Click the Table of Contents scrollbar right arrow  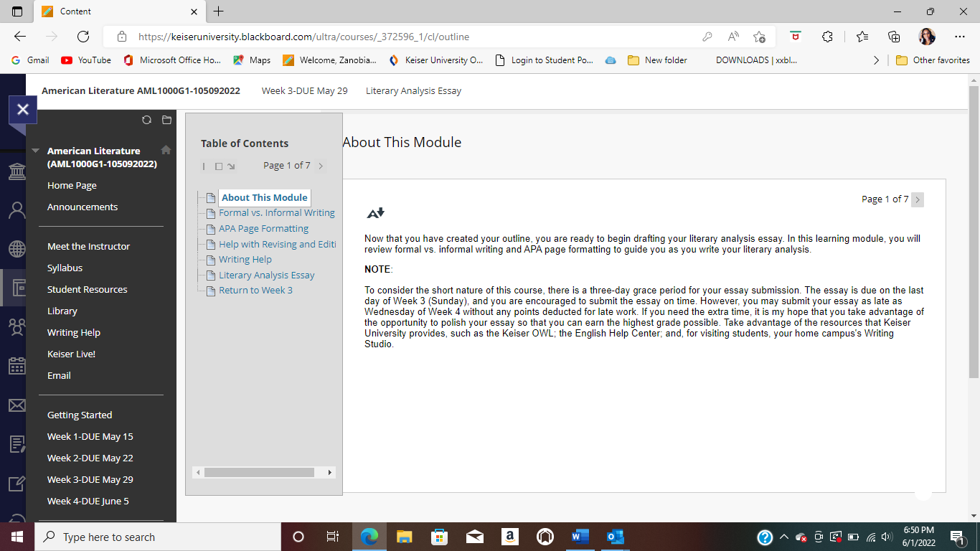pos(330,473)
